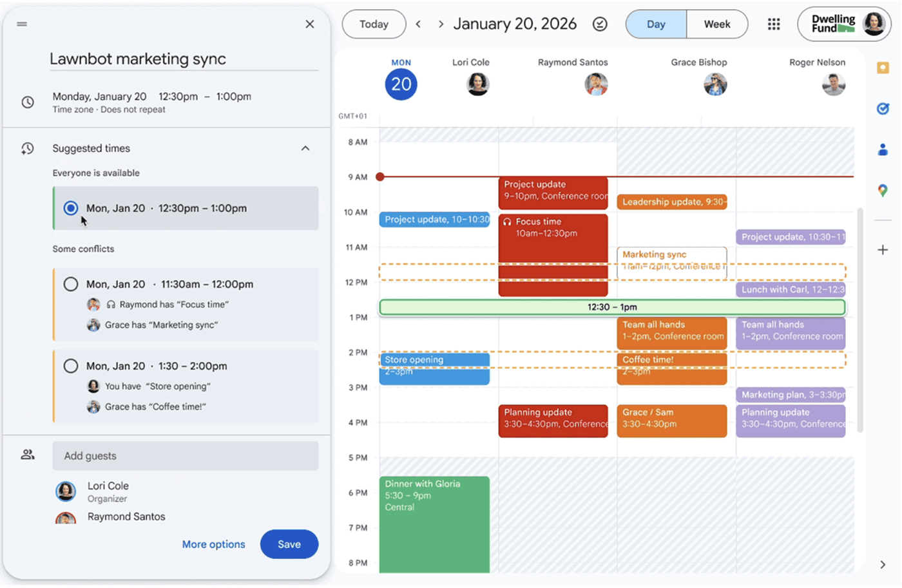Switch to Week view

(x=716, y=24)
